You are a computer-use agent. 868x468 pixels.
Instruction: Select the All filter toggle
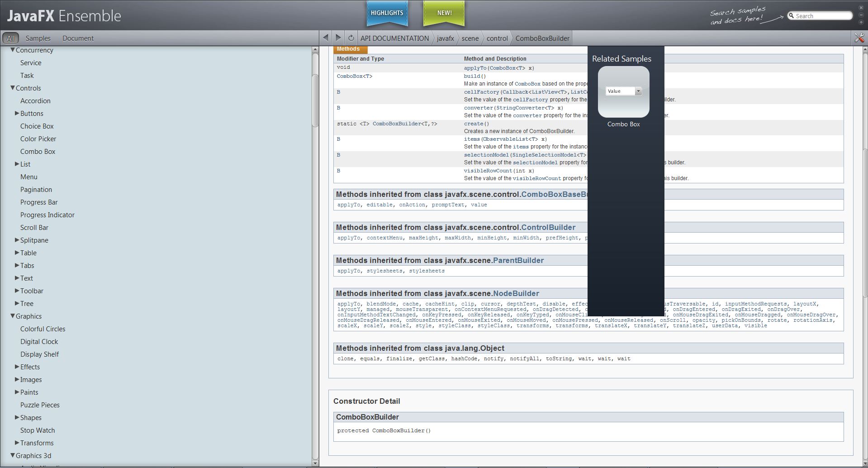click(x=10, y=38)
